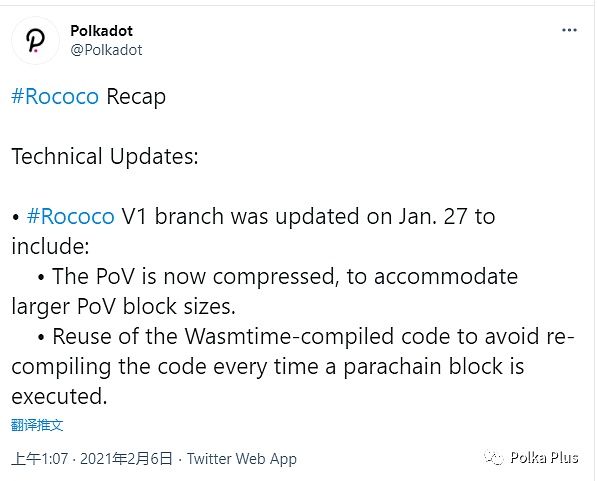Open the Twitter Web App source link
This screenshot has width=597, height=481.
[242, 459]
